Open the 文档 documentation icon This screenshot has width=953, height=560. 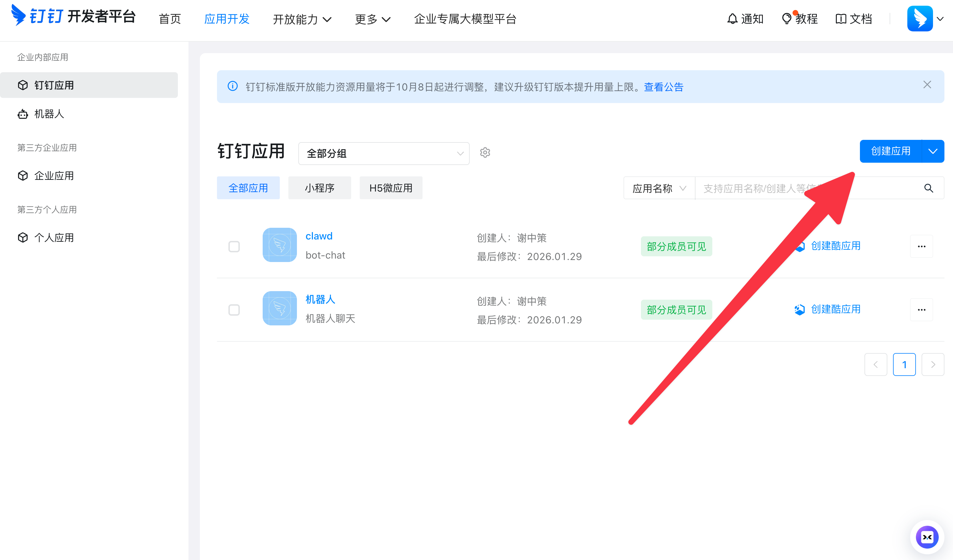click(x=854, y=18)
